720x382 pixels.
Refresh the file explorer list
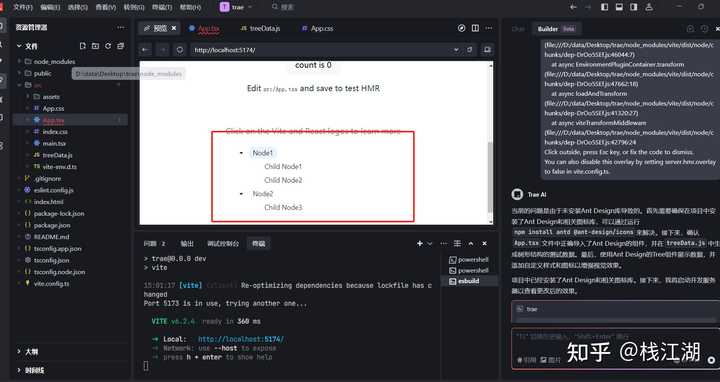108,46
